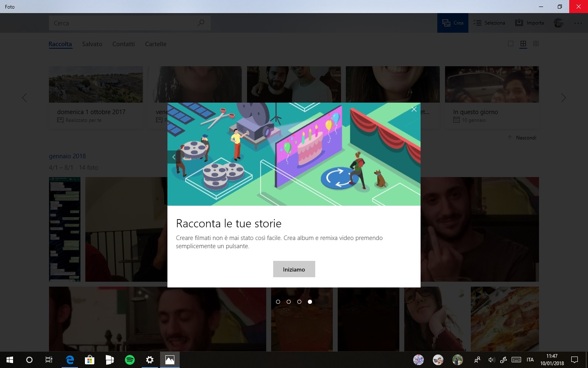Image resolution: width=588 pixels, height=368 pixels.
Task: Click Importa in the toolbar
Action: [x=530, y=23]
